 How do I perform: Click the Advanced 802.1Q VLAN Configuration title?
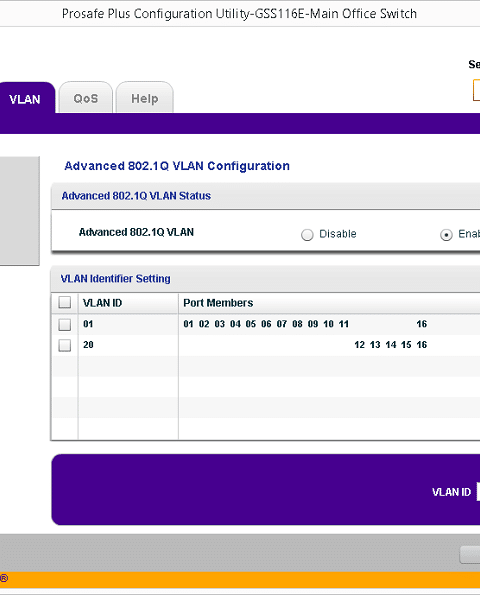point(177,166)
